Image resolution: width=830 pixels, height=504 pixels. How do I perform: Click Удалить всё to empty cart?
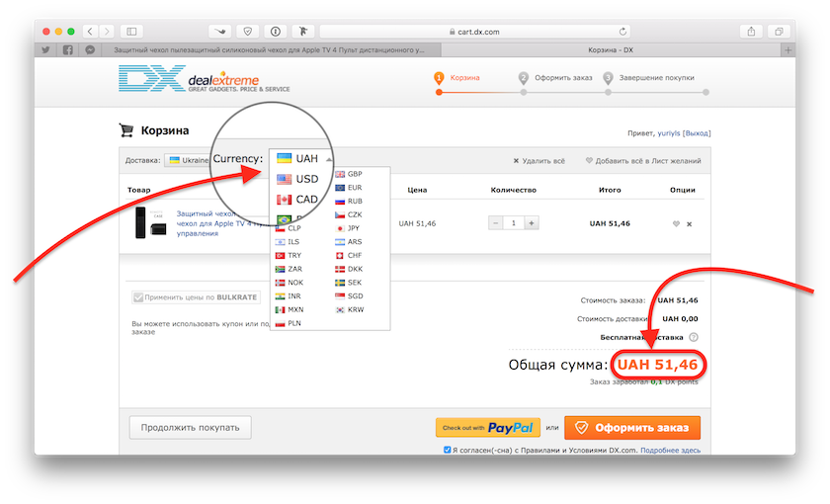[x=539, y=161]
